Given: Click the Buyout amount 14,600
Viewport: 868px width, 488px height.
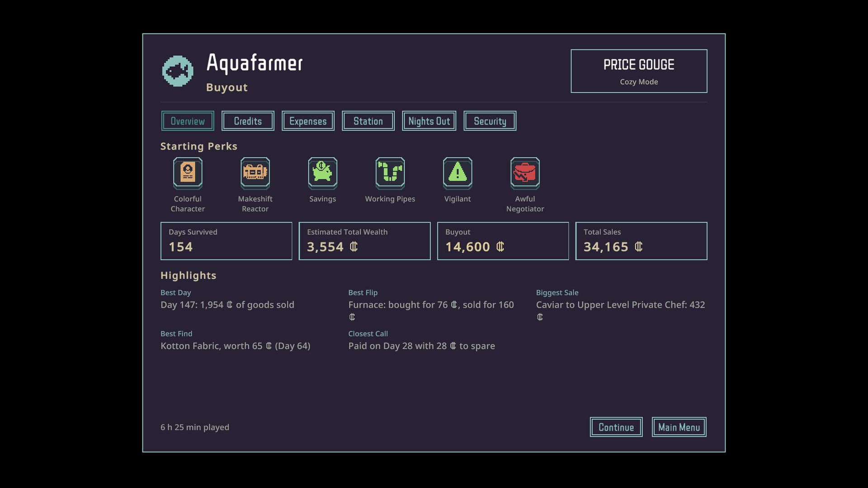Looking at the screenshot, I should coord(475,247).
